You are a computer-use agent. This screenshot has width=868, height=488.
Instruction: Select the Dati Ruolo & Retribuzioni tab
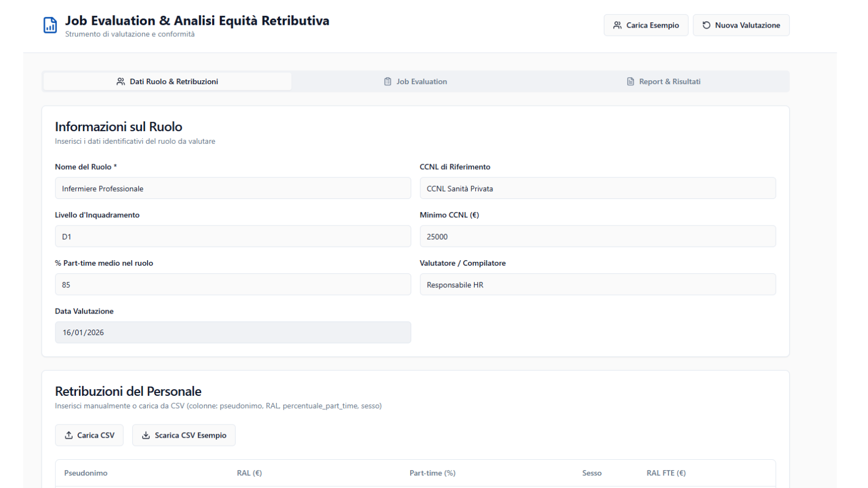click(x=167, y=82)
